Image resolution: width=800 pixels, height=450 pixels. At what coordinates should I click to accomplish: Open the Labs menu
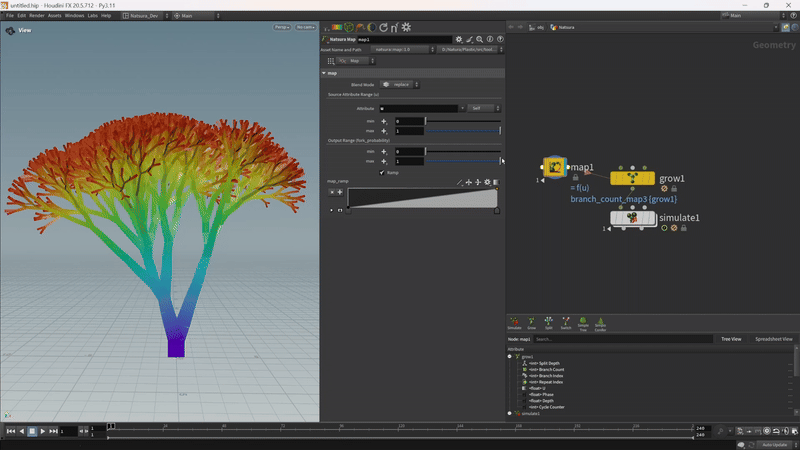92,16
